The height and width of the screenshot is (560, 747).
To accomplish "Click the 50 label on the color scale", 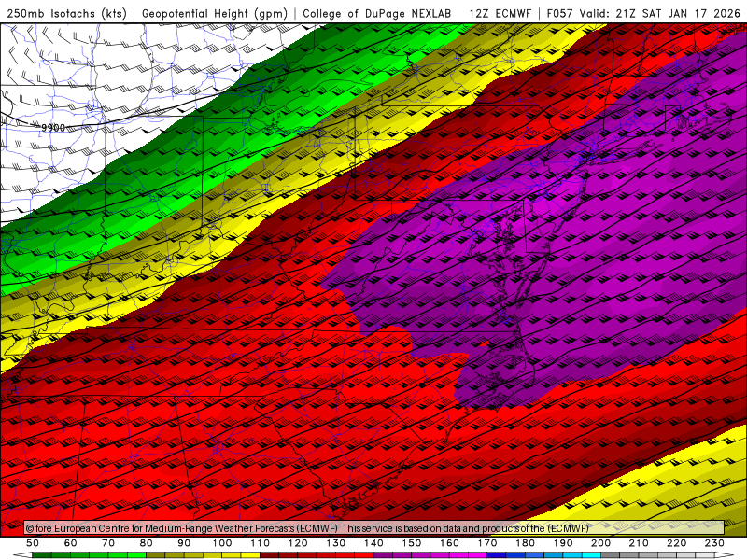I will tap(33, 543).
